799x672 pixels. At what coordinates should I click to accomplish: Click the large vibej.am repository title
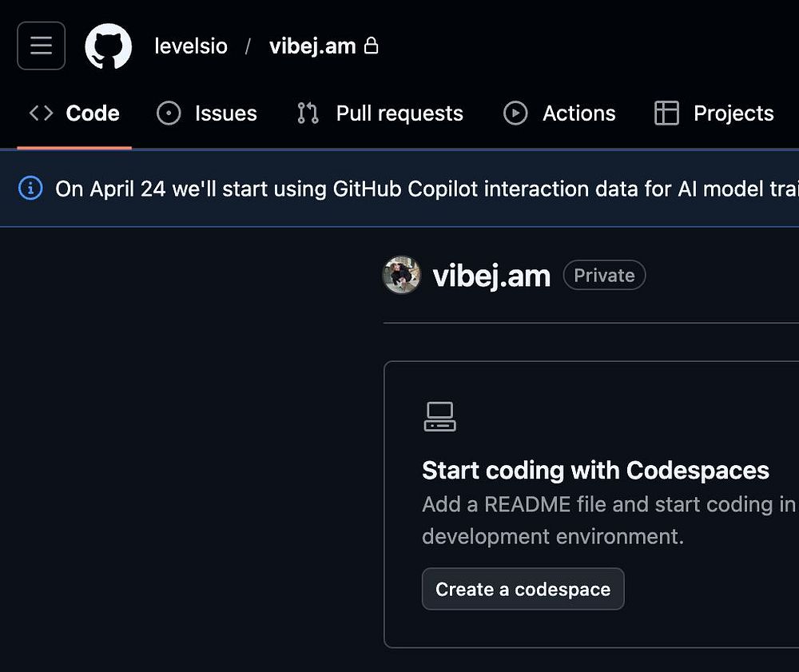(x=491, y=276)
